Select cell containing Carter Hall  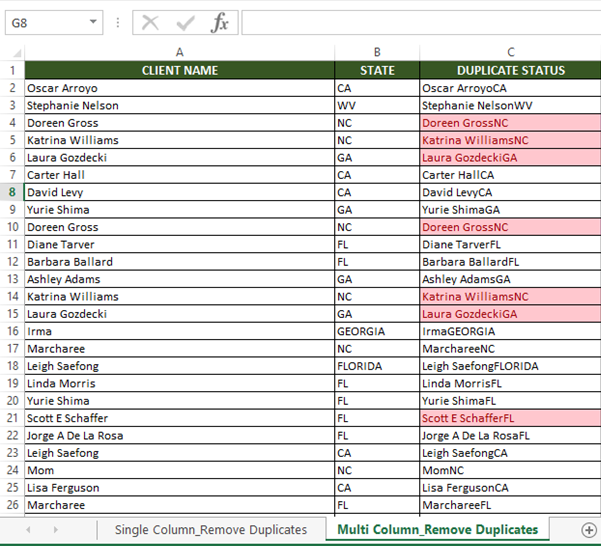[179, 175]
